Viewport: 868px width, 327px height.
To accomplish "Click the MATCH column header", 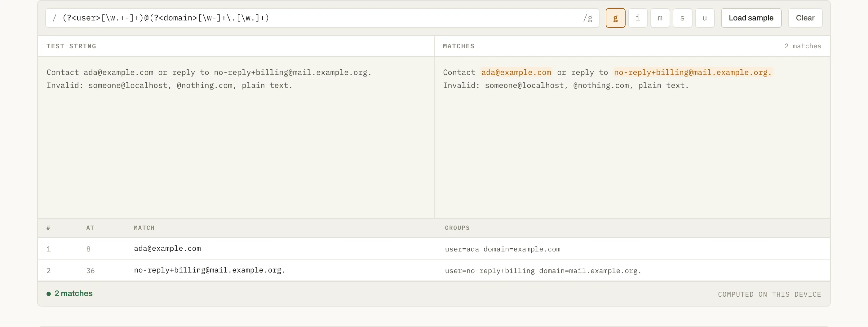I will coord(144,228).
